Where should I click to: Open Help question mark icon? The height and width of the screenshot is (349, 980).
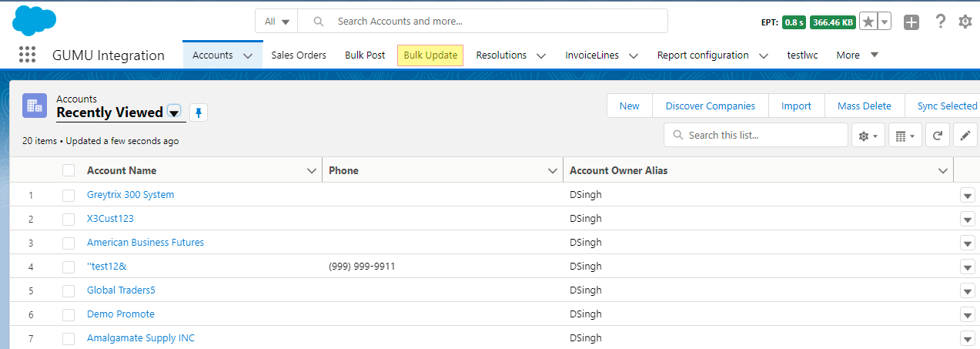(940, 22)
